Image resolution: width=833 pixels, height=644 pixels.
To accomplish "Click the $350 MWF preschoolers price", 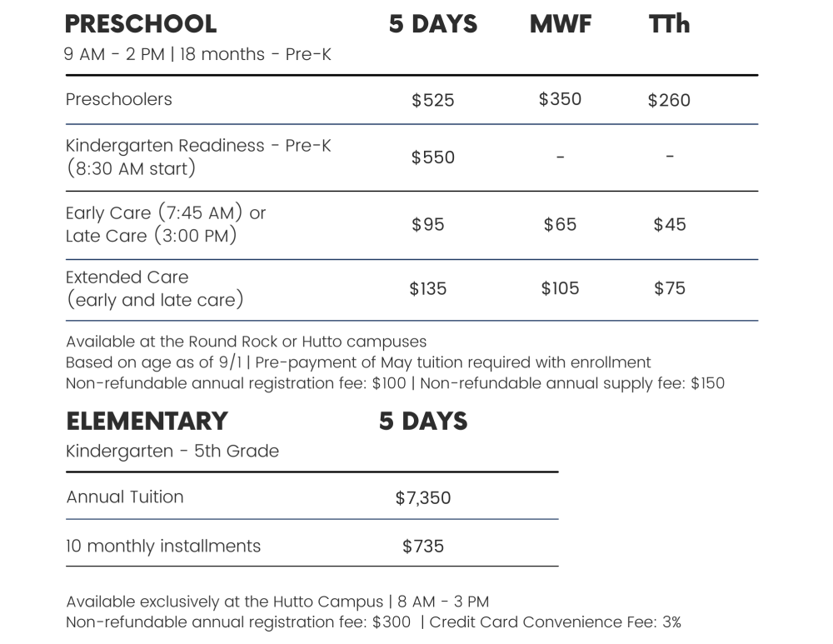I will [x=560, y=99].
